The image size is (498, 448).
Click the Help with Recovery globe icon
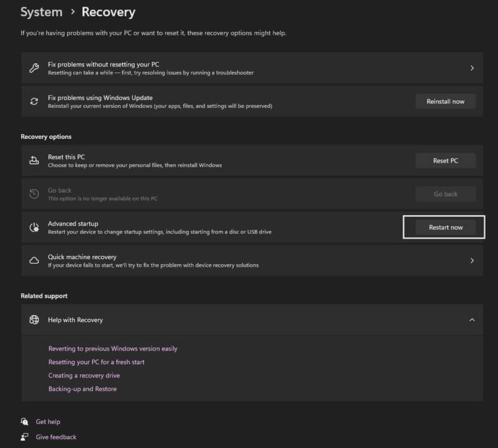pos(34,320)
